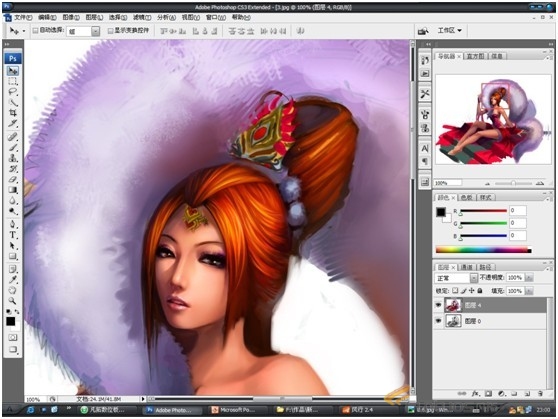Open the Color panel options menu
This screenshot has height=419, width=558.
(548, 198)
